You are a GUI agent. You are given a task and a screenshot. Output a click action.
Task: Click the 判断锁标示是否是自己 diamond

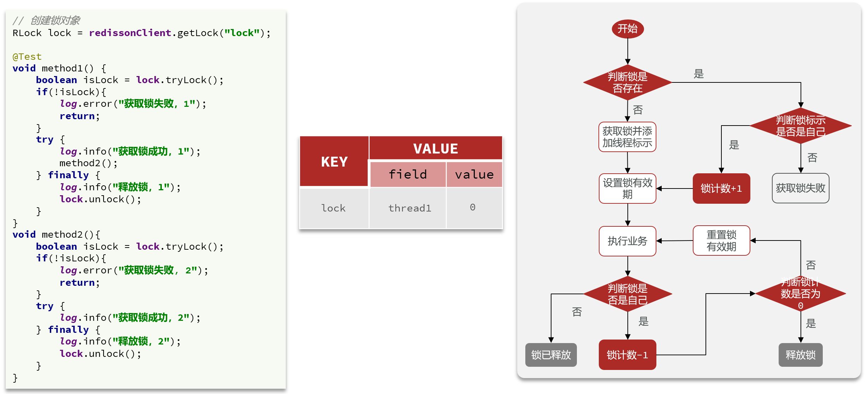pos(800,126)
